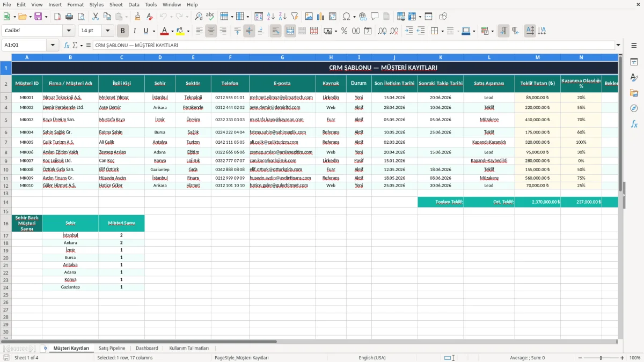Toggle Bold formatting button

[122, 31]
